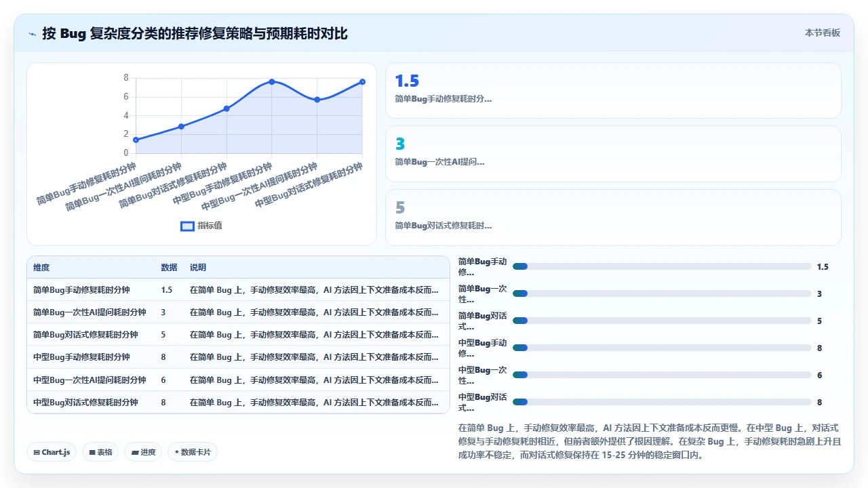Select the data card showing 5

click(613, 218)
